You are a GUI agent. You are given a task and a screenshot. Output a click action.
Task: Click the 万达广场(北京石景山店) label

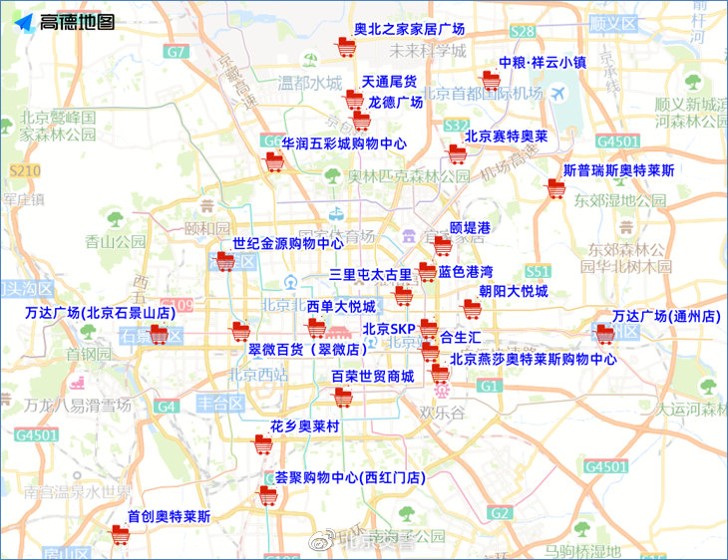101,313
